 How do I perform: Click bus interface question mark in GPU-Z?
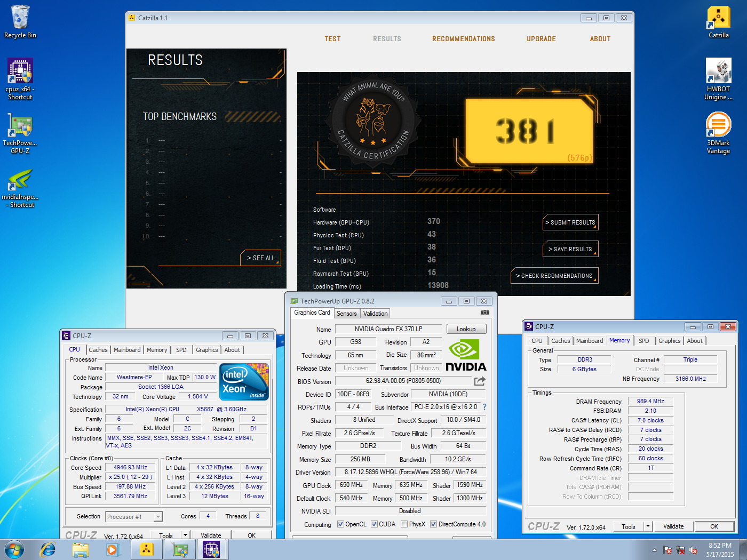[x=484, y=407]
